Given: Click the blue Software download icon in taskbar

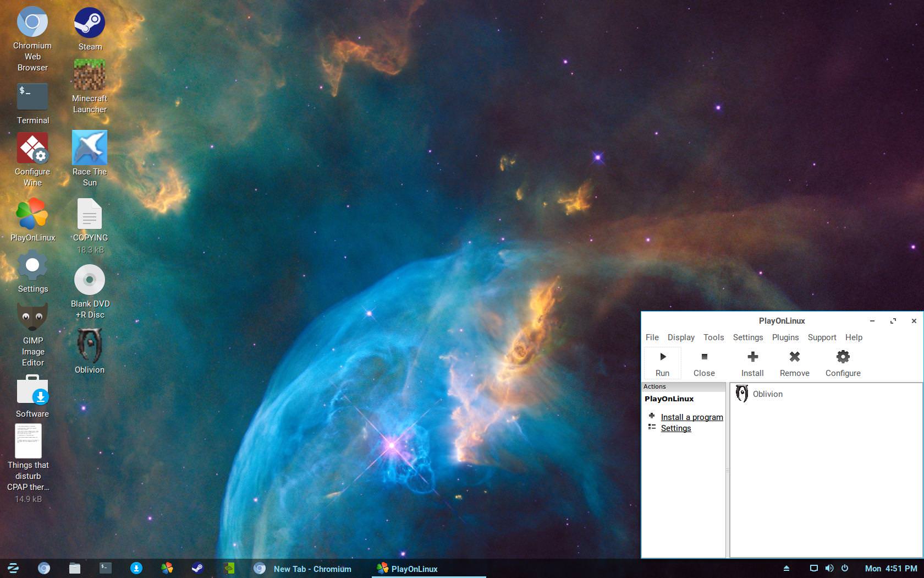Looking at the screenshot, I should pos(136,568).
